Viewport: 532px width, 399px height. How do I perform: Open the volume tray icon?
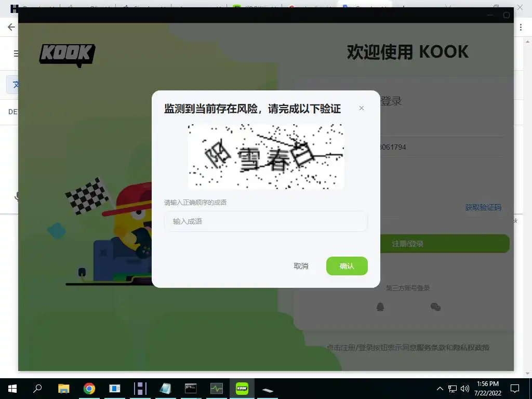pyautogui.click(x=465, y=389)
